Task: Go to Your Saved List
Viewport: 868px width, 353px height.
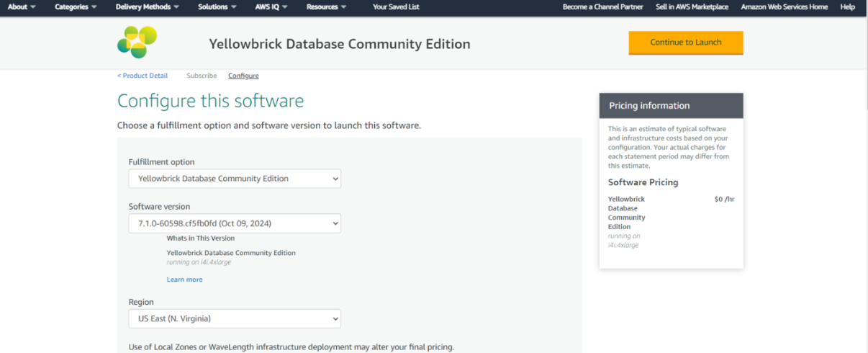Action: [396, 7]
